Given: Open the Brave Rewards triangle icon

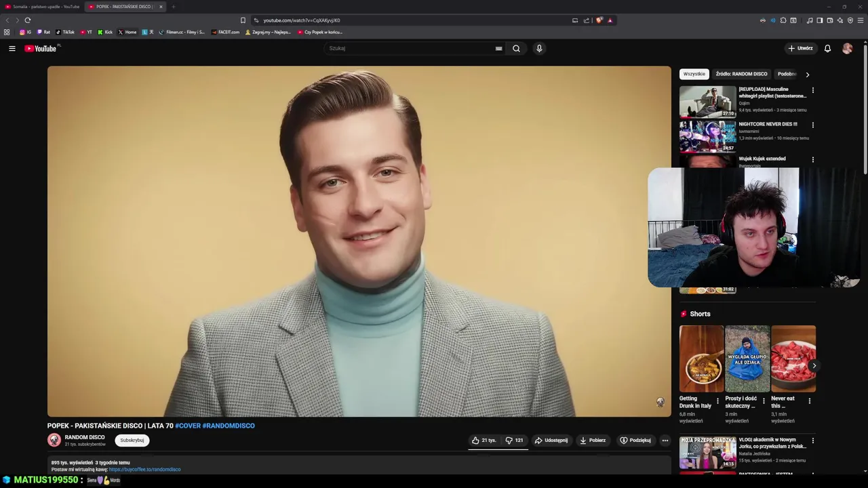Looking at the screenshot, I should pos(610,20).
